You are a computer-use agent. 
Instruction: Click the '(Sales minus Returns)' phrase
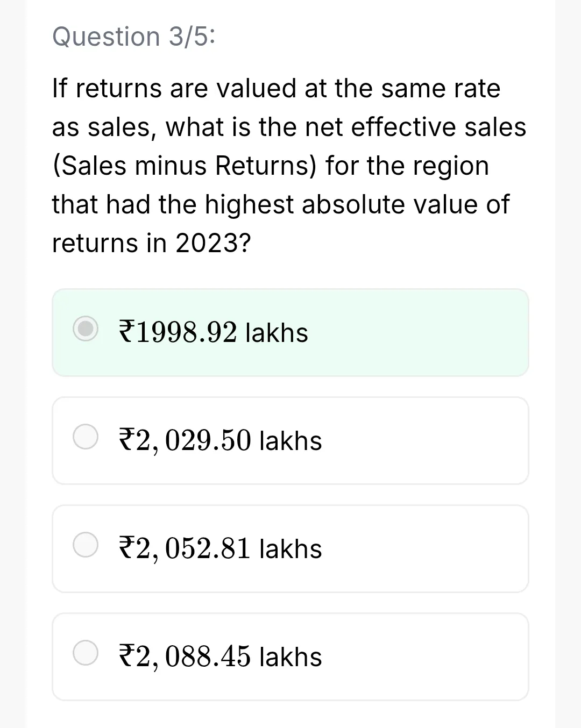point(185,166)
